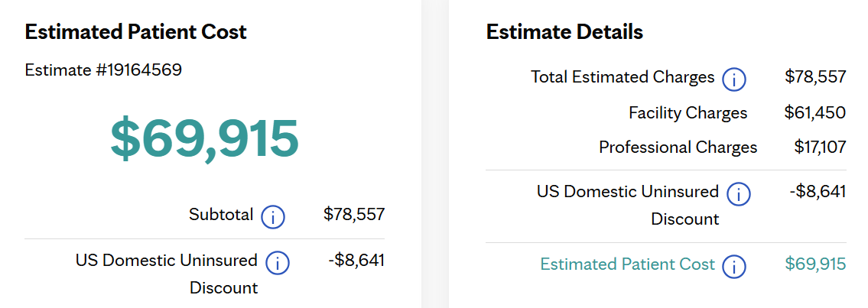This screenshot has height=308, width=868.
Task: Click the teal $69,915 amount in Estimate Details
Action: [815, 264]
